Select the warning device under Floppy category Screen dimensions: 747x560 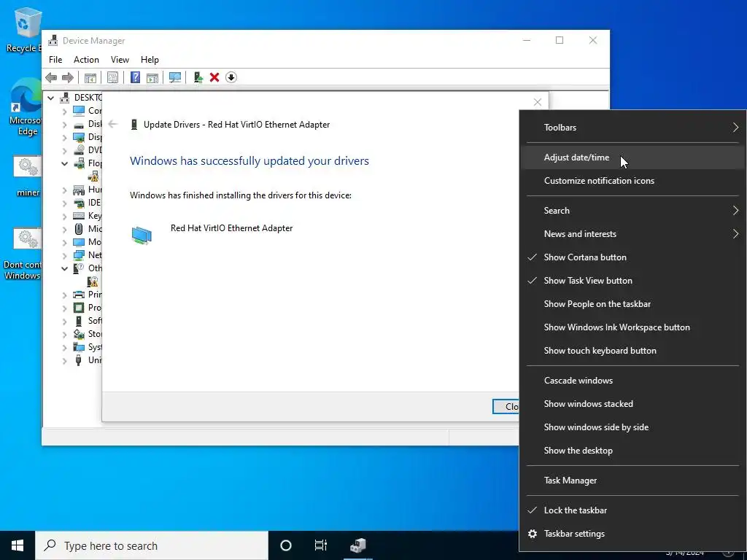(x=93, y=176)
